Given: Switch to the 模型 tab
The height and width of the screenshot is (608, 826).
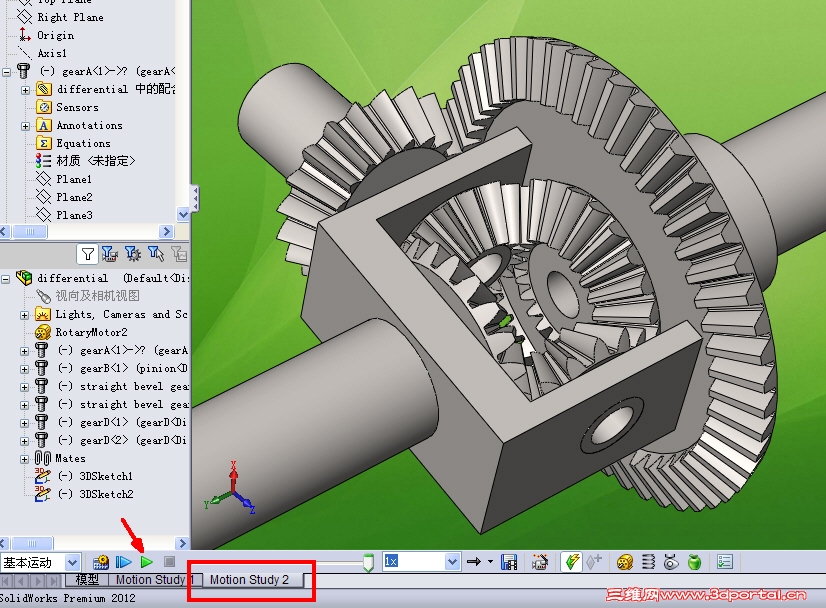Looking at the screenshot, I should [87, 580].
